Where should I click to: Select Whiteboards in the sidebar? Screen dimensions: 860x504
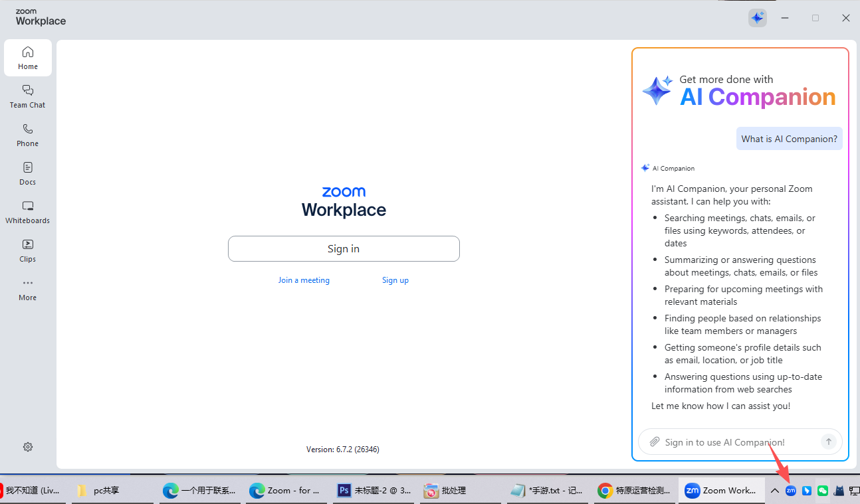pyautogui.click(x=28, y=212)
